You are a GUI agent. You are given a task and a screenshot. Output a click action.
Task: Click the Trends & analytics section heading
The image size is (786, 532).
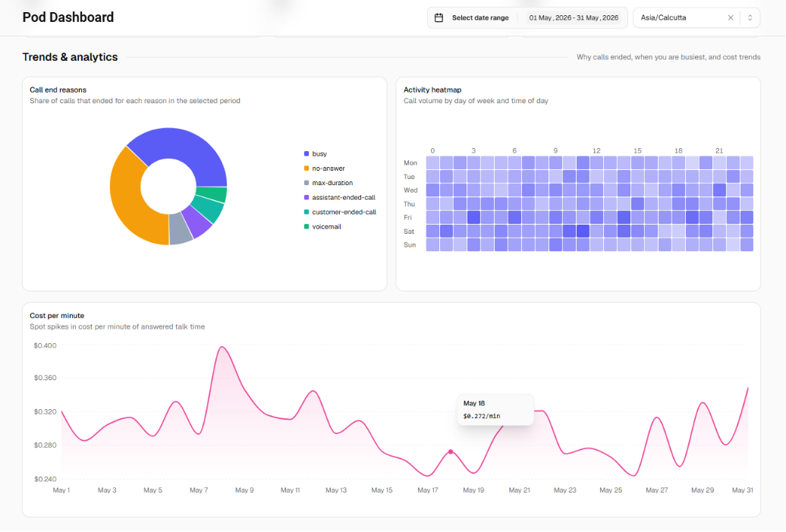70,57
